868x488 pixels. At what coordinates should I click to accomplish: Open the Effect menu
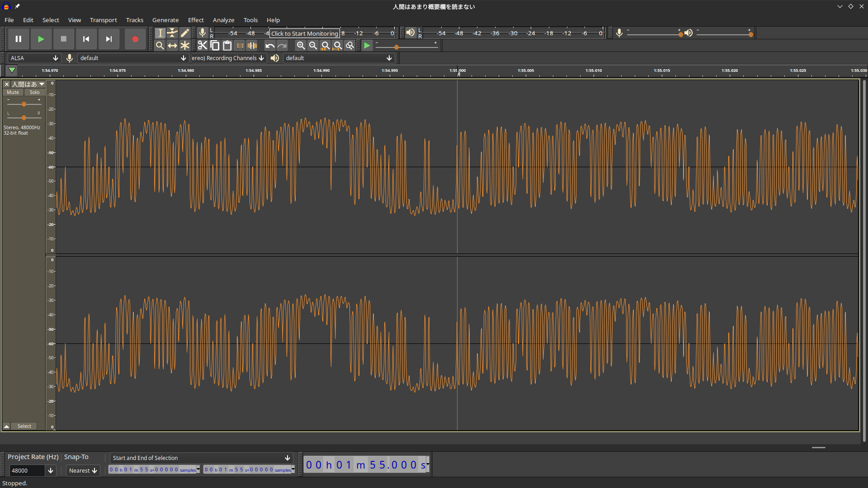point(196,20)
